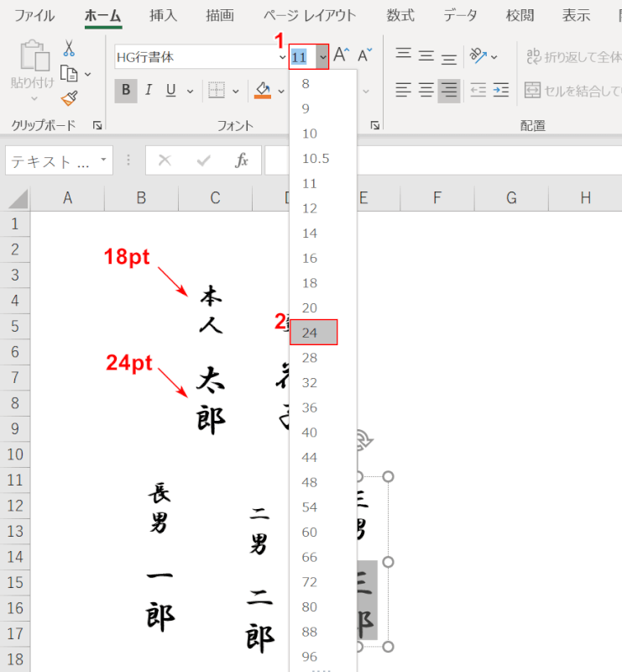This screenshot has height=672, width=622.
Task: Open the underline style dropdown arrow
Action: 191,91
